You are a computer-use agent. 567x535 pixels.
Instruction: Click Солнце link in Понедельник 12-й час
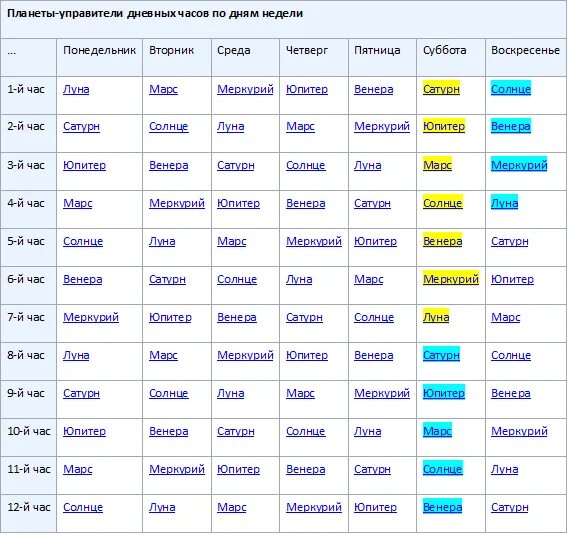coord(83,507)
